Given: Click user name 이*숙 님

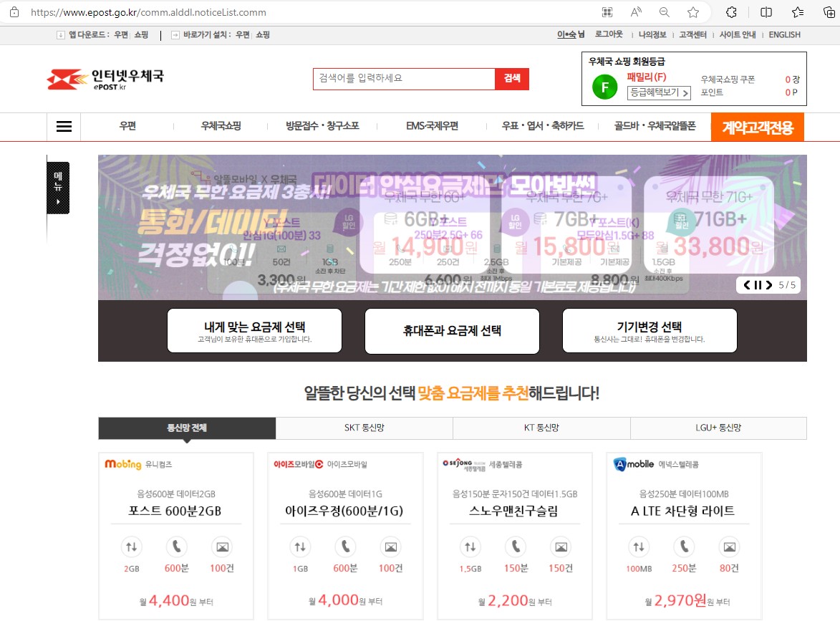Looking at the screenshot, I should 571,34.
